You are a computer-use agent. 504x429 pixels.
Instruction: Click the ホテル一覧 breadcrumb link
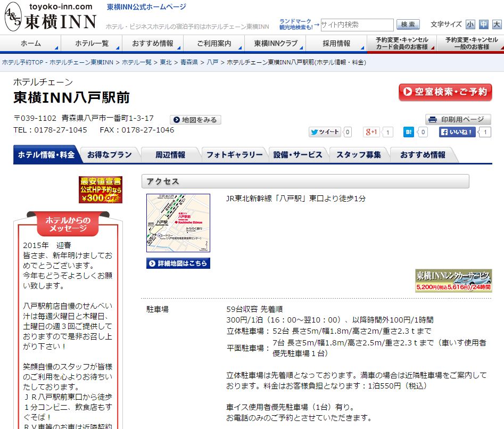137,62
